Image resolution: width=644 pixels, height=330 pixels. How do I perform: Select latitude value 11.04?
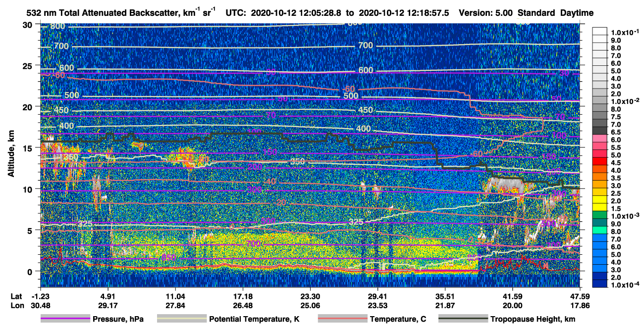point(175,296)
